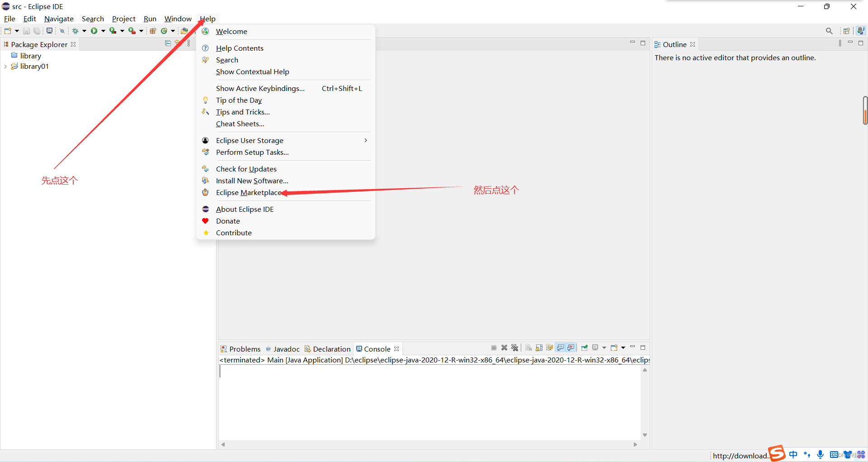Choose Help Contents menu entry

(x=285, y=48)
